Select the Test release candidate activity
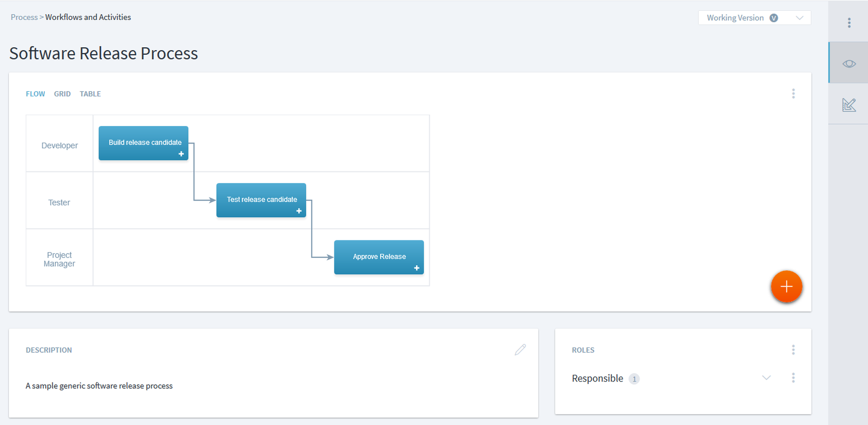The width and height of the screenshot is (868, 425). click(261, 200)
